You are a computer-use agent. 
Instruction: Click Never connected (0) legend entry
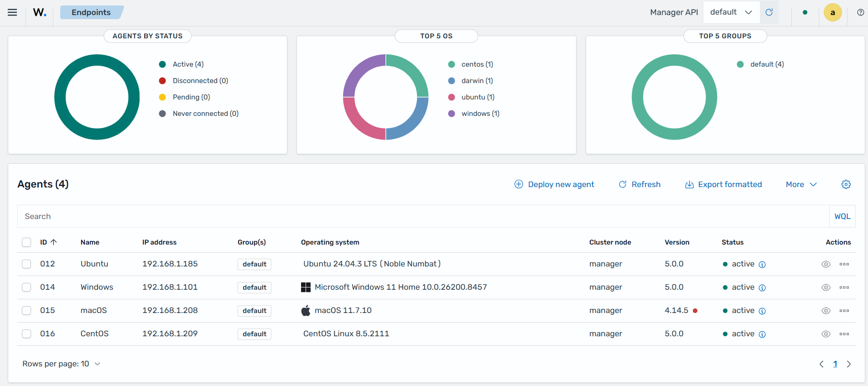[199, 114]
